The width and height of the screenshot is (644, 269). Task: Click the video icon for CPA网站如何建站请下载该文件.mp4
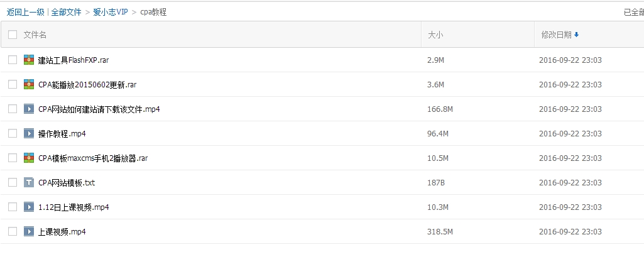click(29, 109)
